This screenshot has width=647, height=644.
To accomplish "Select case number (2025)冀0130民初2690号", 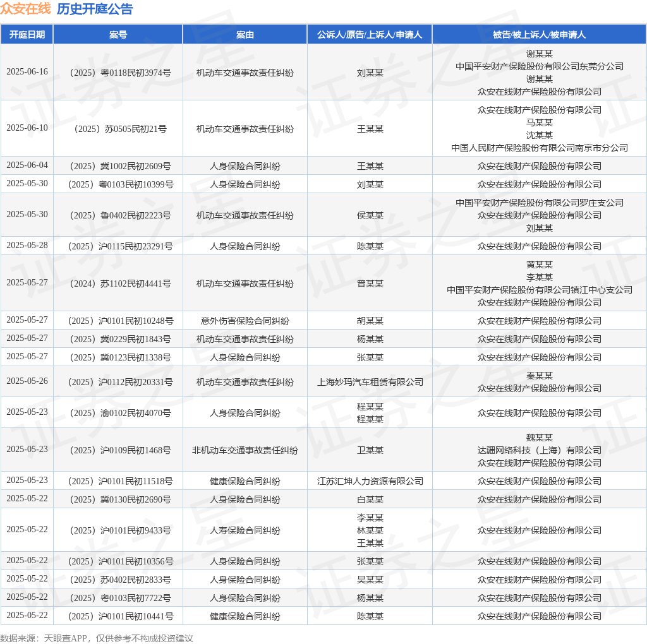I will coord(121,499).
